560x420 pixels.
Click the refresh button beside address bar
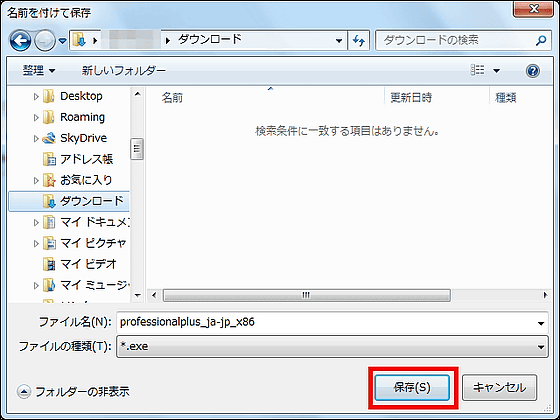(x=359, y=41)
